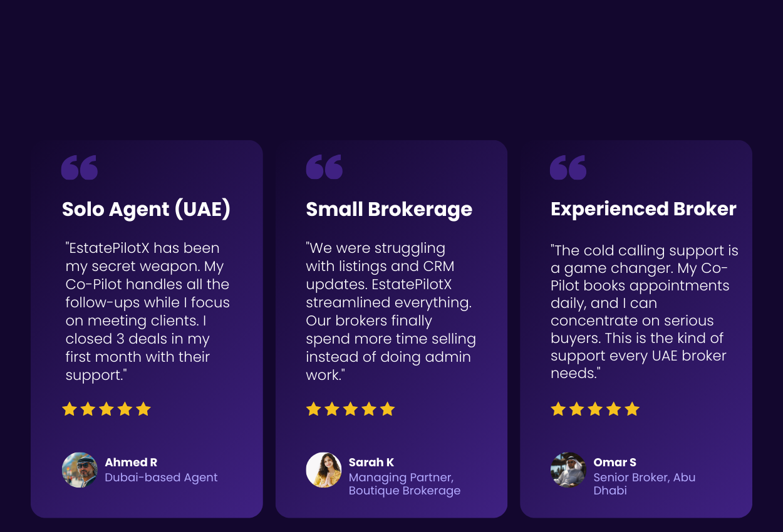Click the third star in Sarah's rating
Screen dimensions: 783x532
pos(351,409)
